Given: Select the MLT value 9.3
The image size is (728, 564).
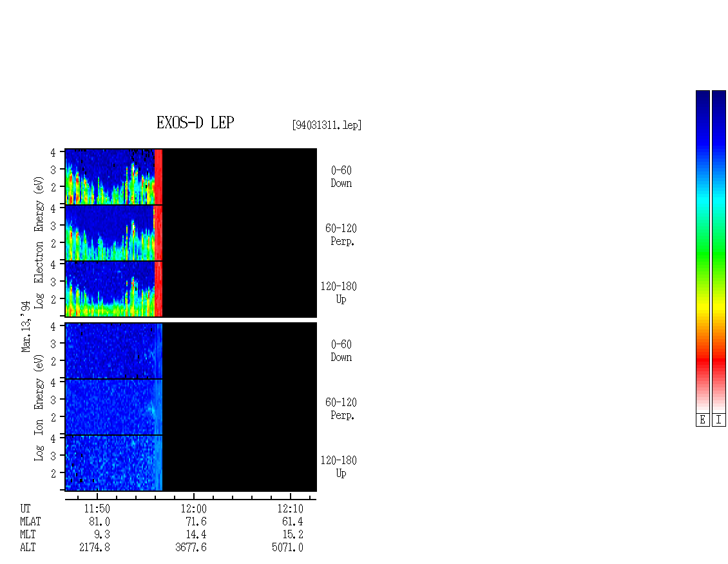Looking at the screenshot, I should [x=102, y=535].
